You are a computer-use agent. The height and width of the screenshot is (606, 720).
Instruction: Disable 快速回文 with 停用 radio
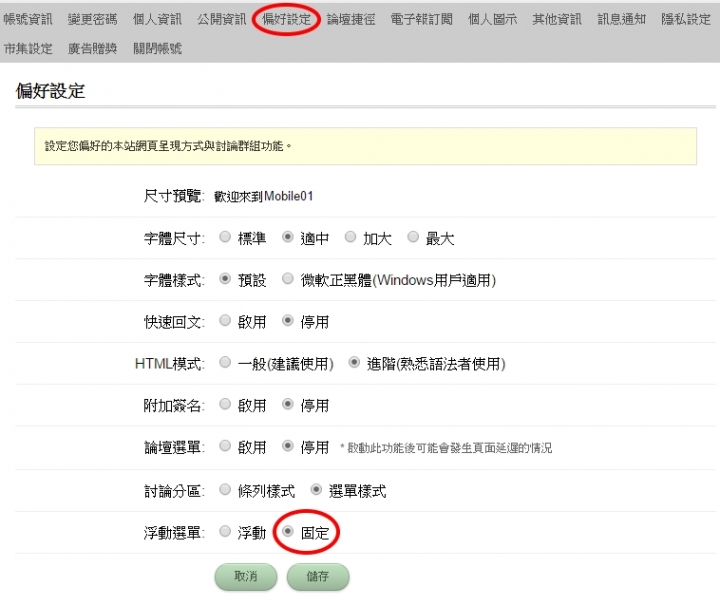pos(287,320)
